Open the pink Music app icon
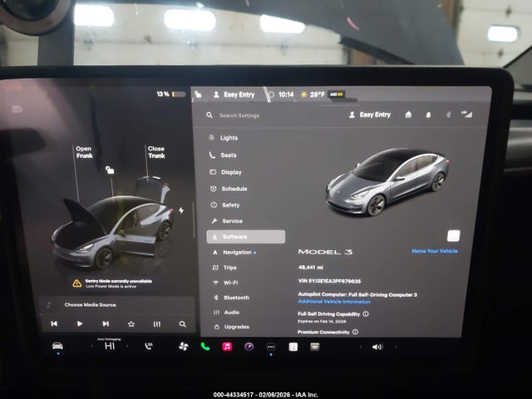The width and height of the screenshot is (532, 399). [x=227, y=346]
